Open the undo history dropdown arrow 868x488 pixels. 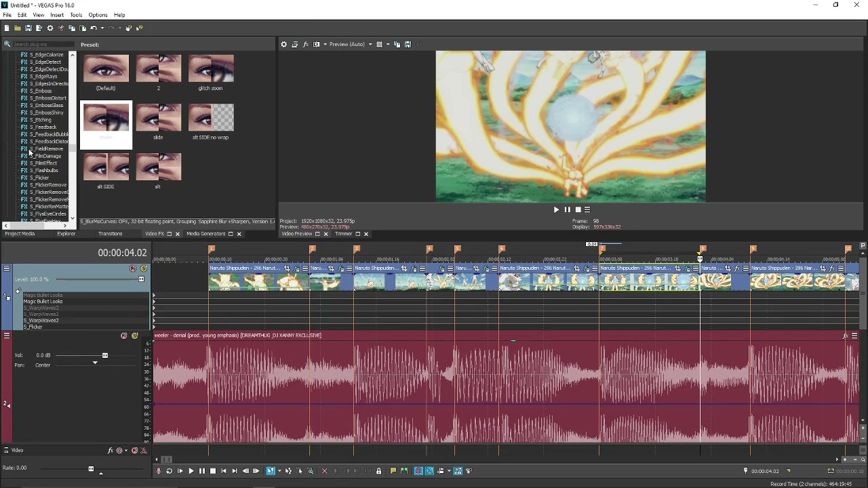pyautogui.click(x=102, y=28)
